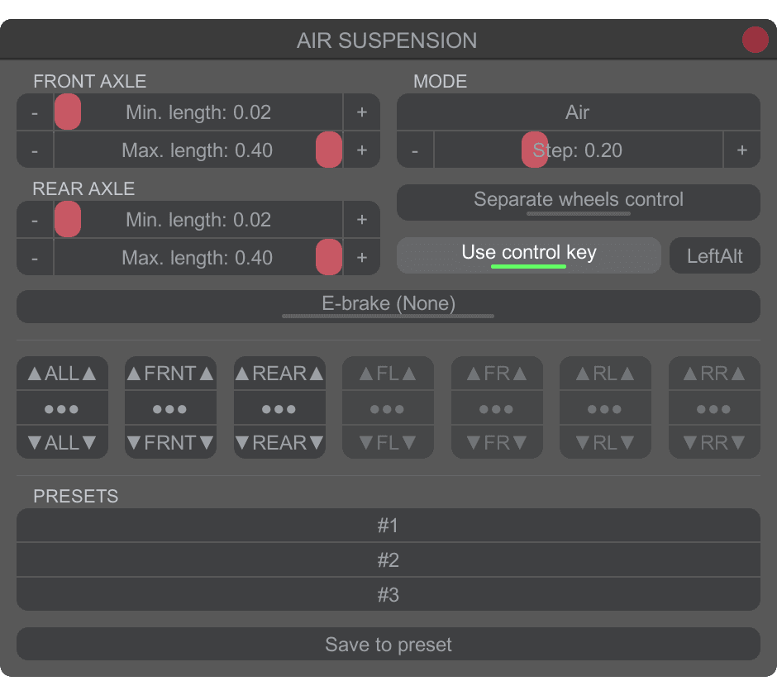Viewport: 777px width, 700px height.
Task: Change the Air mode selector
Action: click(x=578, y=112)
